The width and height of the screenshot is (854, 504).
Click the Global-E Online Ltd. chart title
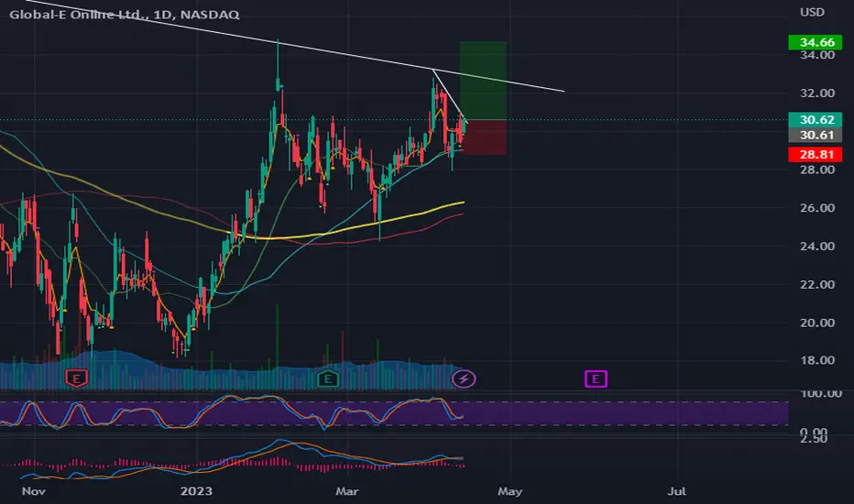tap(125, 15)
